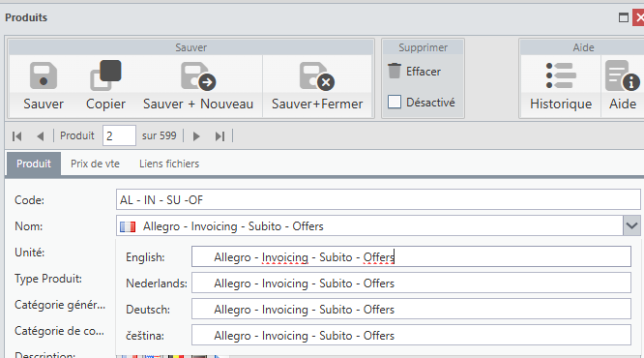Click the Unité label

tap(30, 253)
